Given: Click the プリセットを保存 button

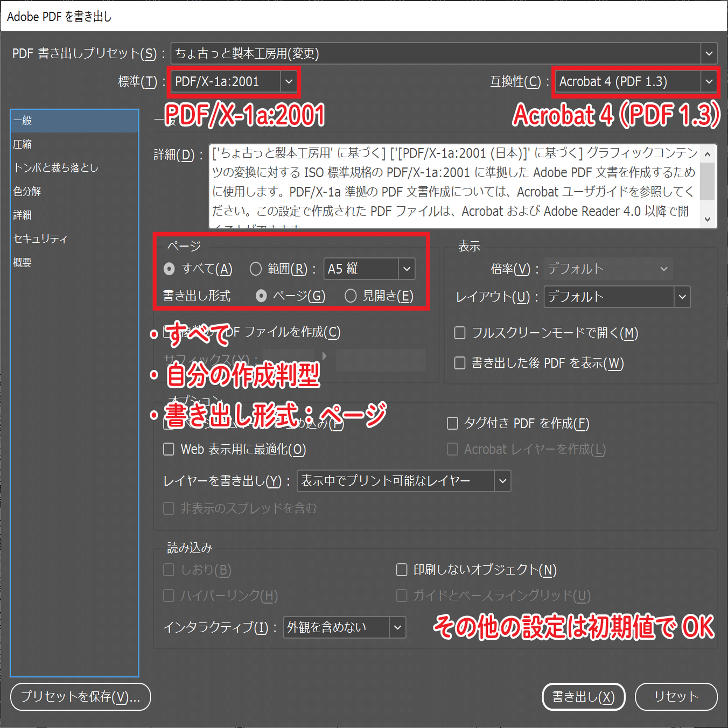Looking at the screenshot, I should tap(80, 697).
